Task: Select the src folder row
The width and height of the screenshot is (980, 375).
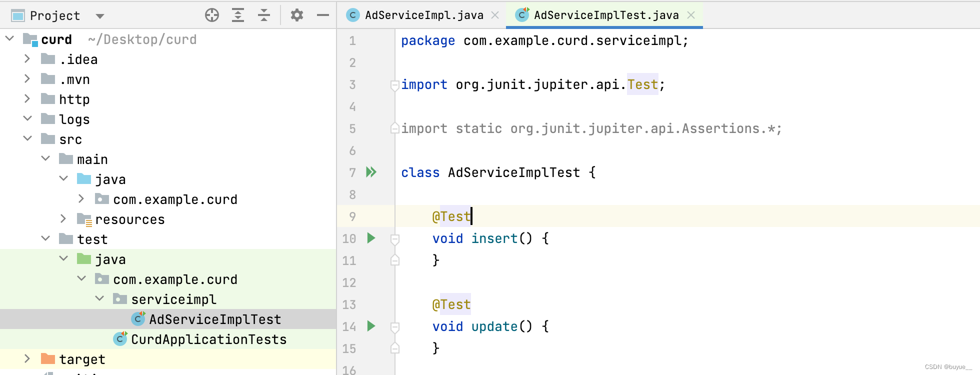Action: [x=168, y=139]
